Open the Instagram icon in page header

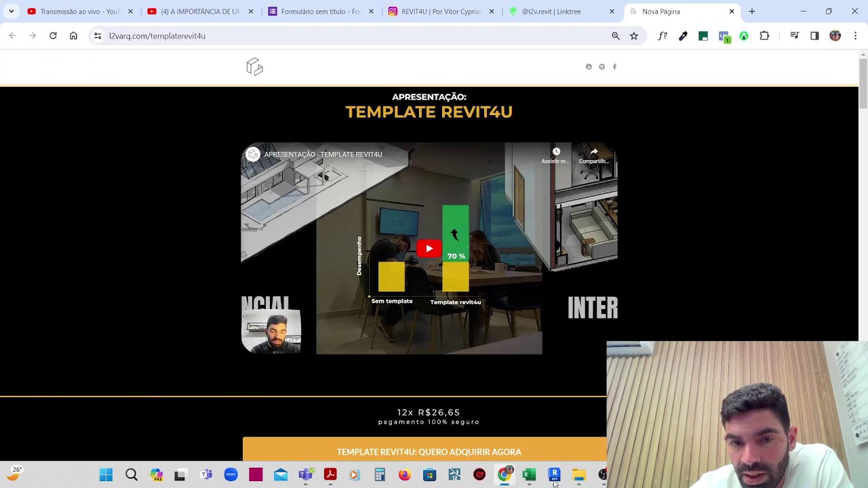pyautogui.click(x=601, y=67)
